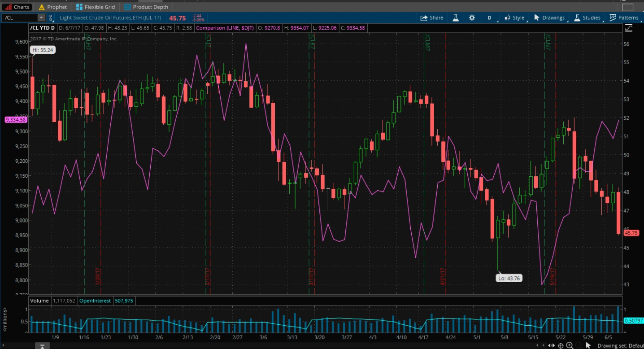The height and width of the screenshot is (349, 644).
Task: Open the D timeframe dropdown
Action: [490, 18]
